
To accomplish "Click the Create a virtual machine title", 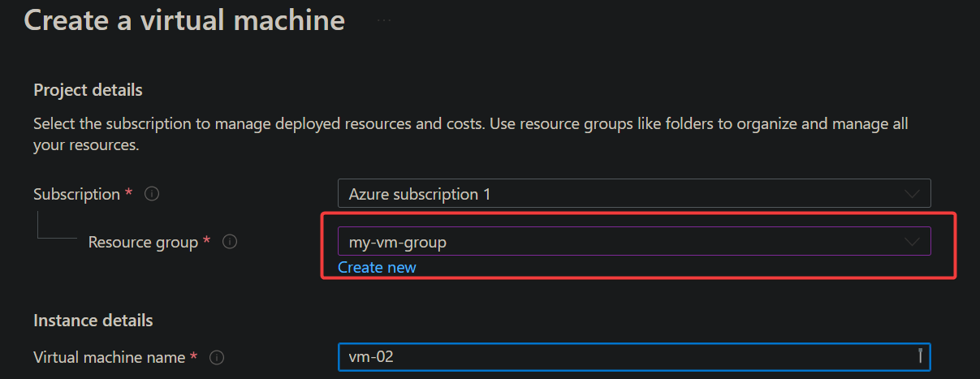I will point(185,19).
